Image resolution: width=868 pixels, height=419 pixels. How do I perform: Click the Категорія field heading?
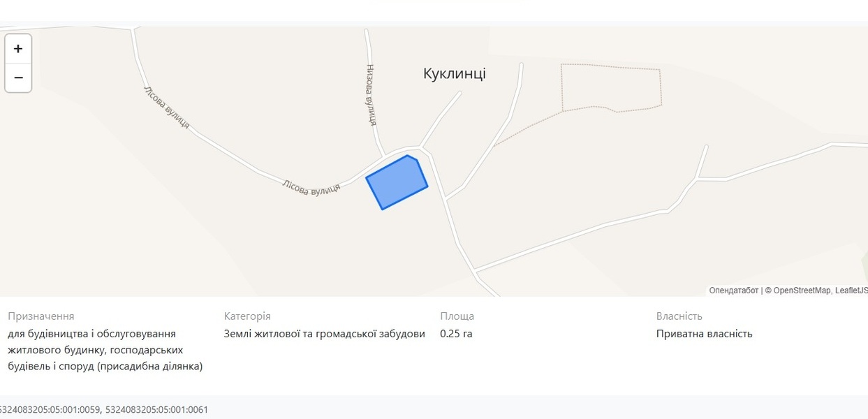[x=247, y=316]
